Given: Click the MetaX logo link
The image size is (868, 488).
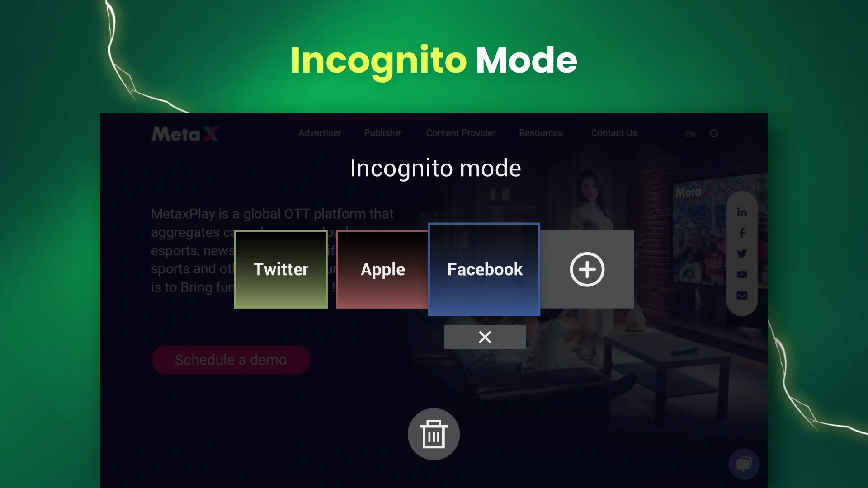Looking at the screenshot, I should click(x=185, y=133).
